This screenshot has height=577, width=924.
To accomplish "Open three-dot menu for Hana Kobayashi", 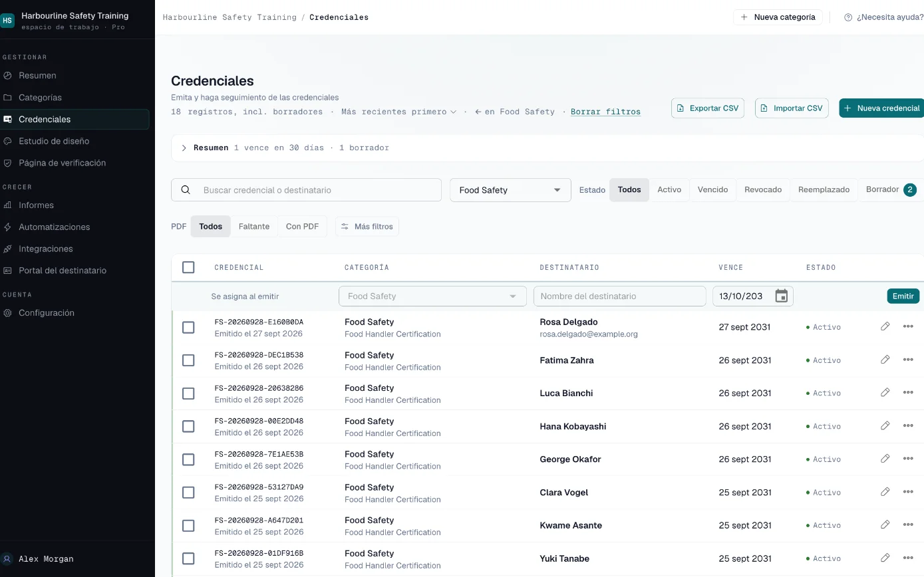I will 908,426.
